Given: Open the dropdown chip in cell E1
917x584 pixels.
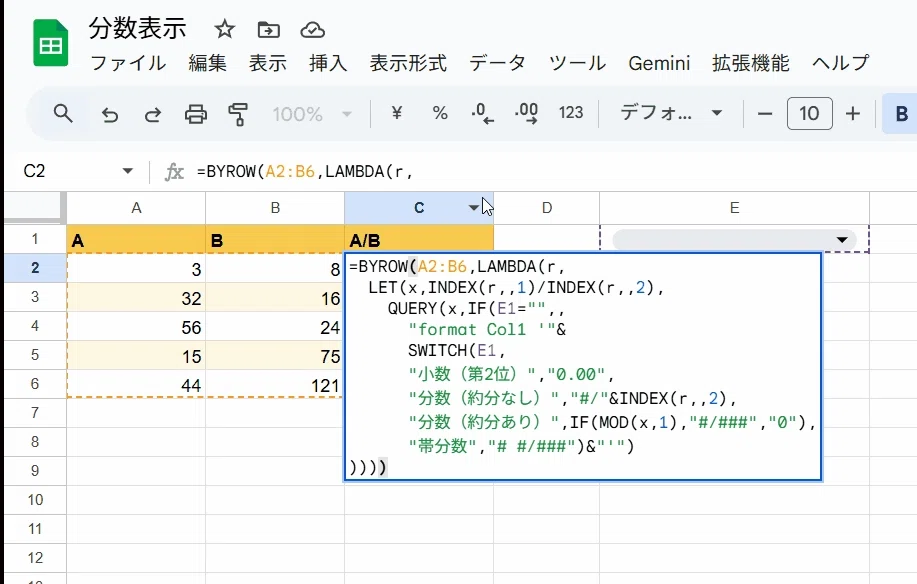Looking at the screenshot, I should (x=734, y=240).
